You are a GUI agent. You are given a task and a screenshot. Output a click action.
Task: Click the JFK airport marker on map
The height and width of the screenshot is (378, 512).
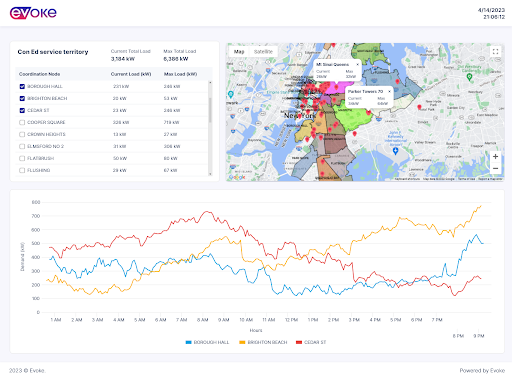point(395,151)
